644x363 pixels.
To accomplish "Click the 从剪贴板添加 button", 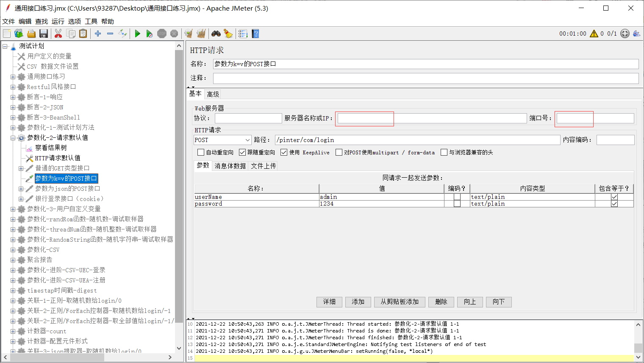I will (x=400, y=302).
